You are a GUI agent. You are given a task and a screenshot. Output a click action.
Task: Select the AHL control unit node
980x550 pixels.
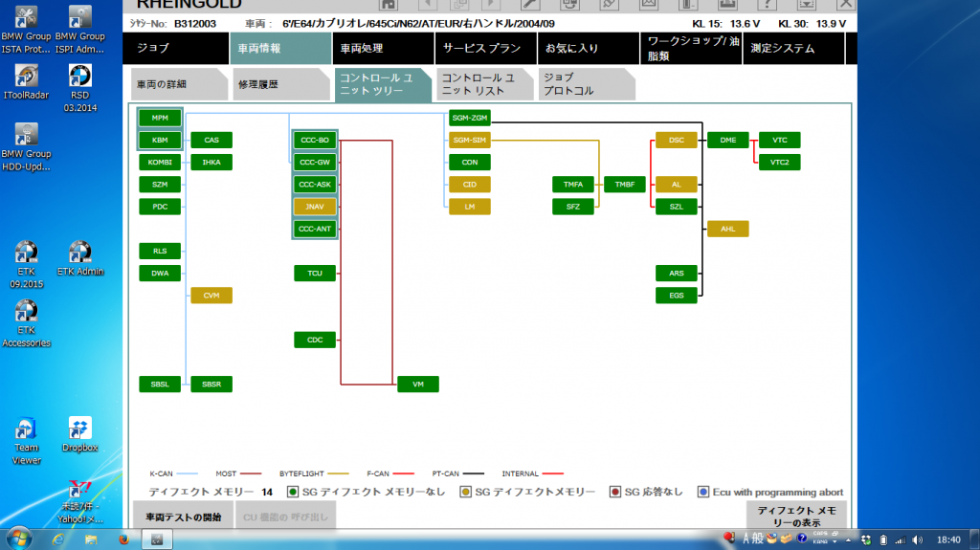tap(728, 229)
